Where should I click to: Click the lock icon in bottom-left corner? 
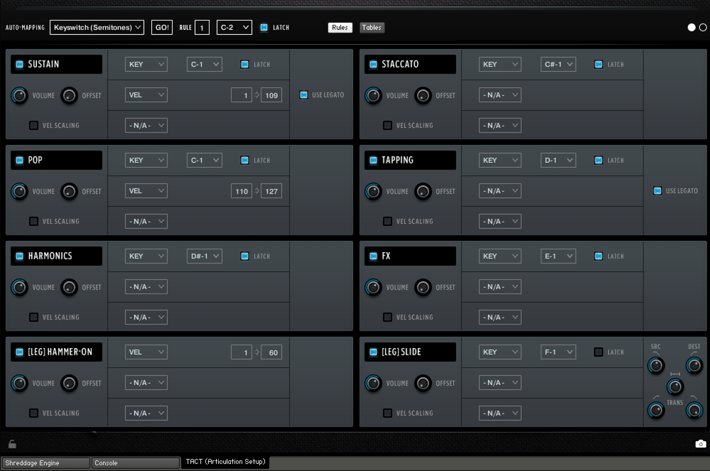[9, 443]
